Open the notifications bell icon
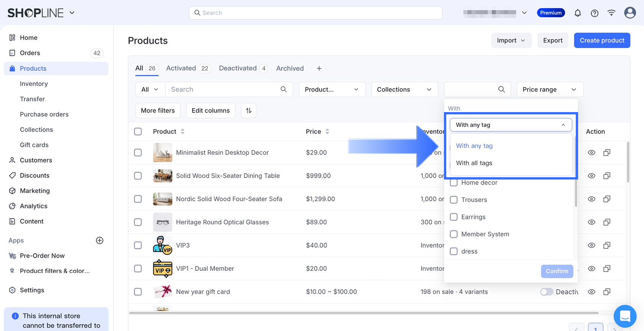The height and width of the screenshot is (331, 644). (577, 13)
